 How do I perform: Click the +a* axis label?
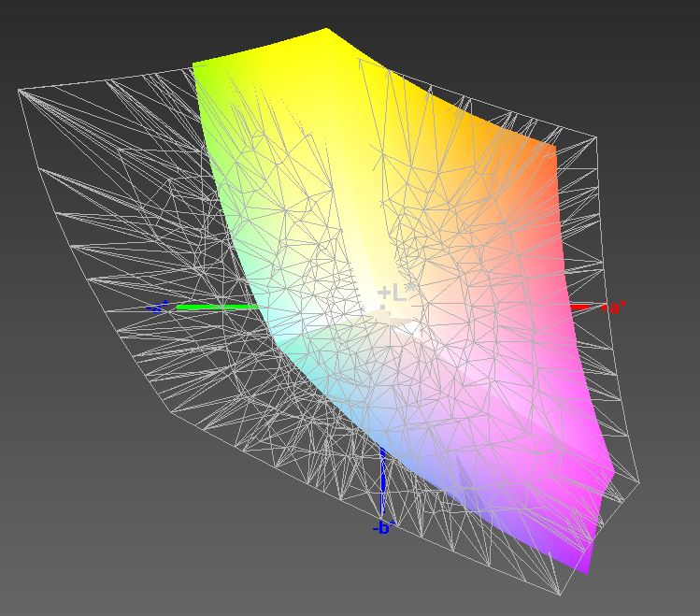pos(613,308)
